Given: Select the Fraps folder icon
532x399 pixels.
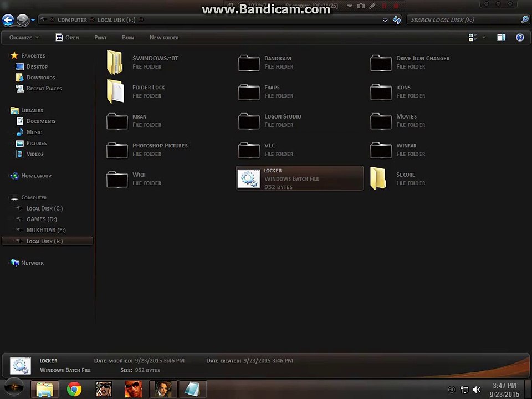Looking at the screenshot, I should point(249,92).
